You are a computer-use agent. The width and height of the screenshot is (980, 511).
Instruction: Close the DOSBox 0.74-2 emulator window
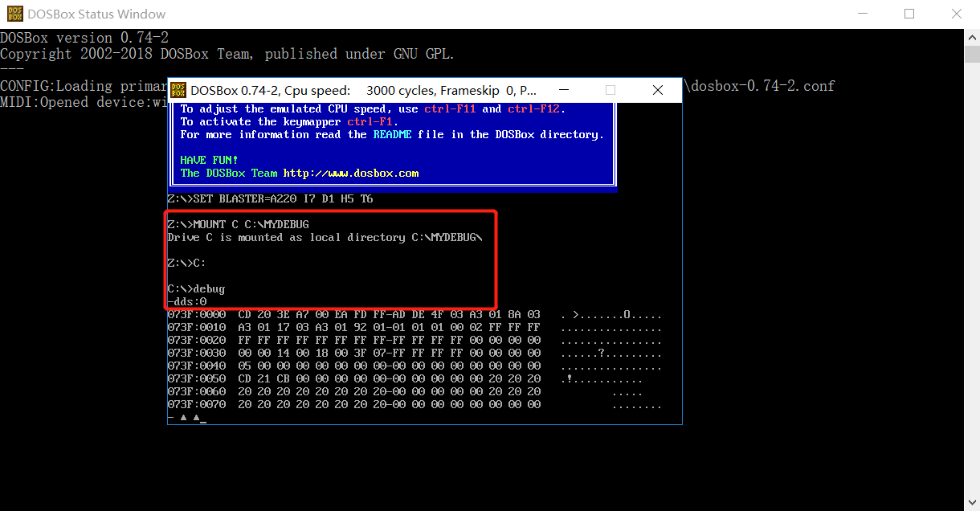657,90
